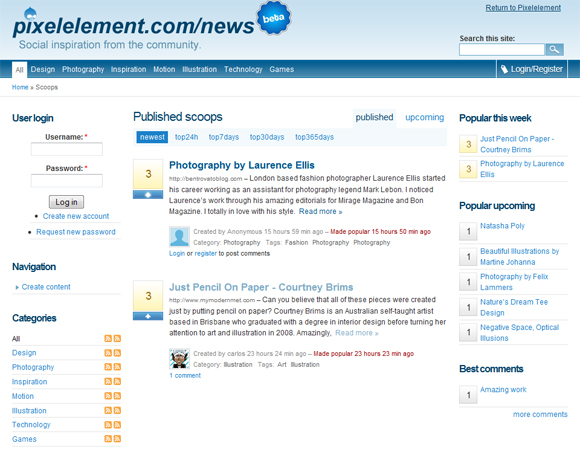Click Return to Pixelelement link
The width and height of the screenshot is (580, 452).
523,8
